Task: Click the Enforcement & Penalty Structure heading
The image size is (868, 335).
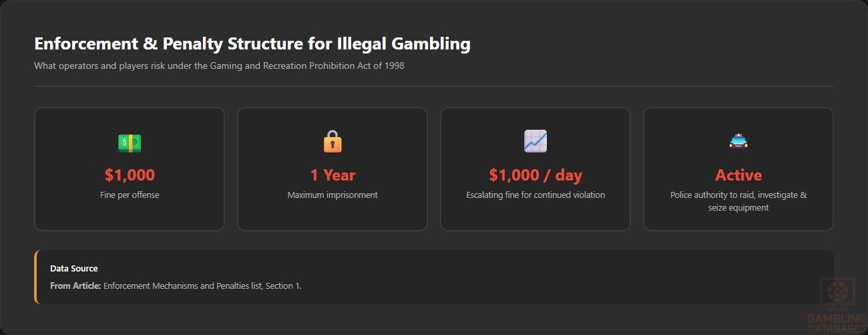Action: [252, 44]
